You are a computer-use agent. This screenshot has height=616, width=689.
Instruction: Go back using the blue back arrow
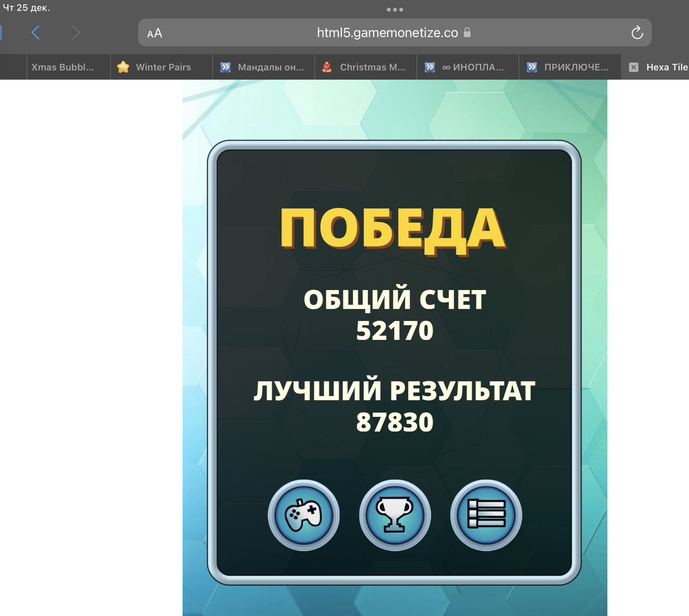(x=36, y=33)
